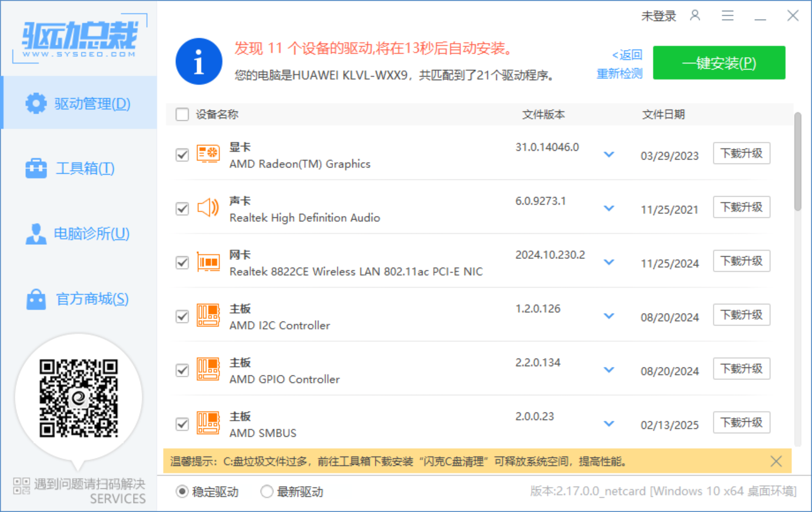Uncheck the AMD Radeon Graphics checkbox
Screen dimensions: 812x512
[182, 155]
